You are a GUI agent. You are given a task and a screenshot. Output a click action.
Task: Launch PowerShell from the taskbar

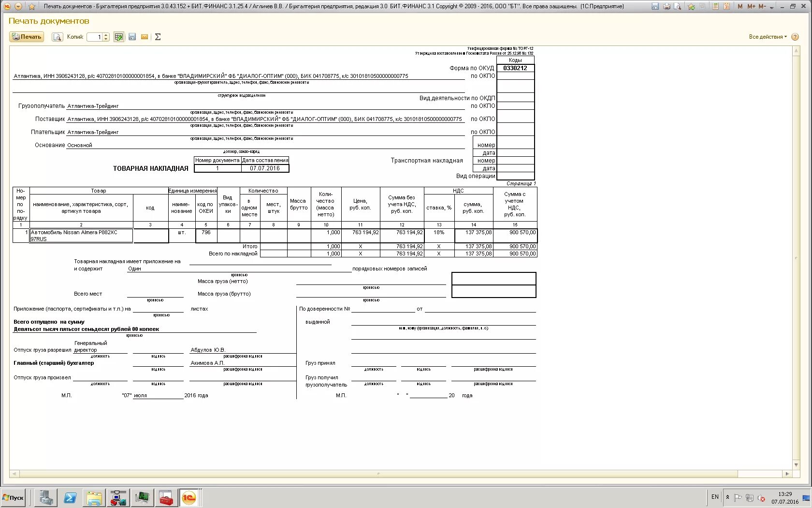click(x=70, y=497)
